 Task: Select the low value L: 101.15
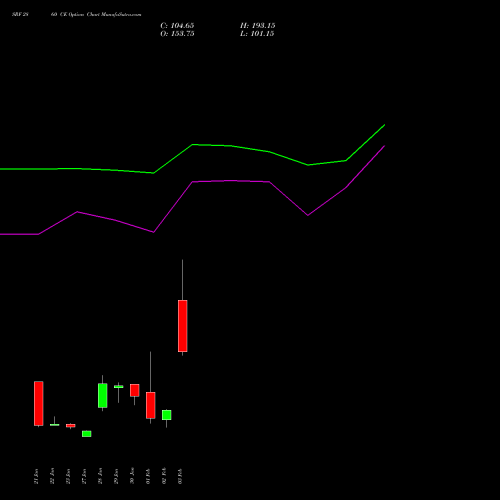click(x=257, y=34)
